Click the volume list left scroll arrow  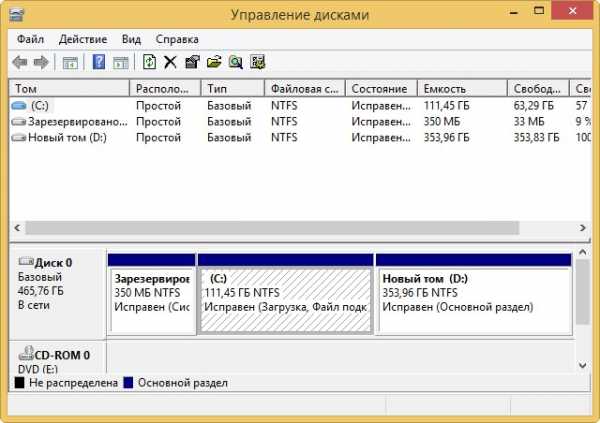click(x=17, y=228)
